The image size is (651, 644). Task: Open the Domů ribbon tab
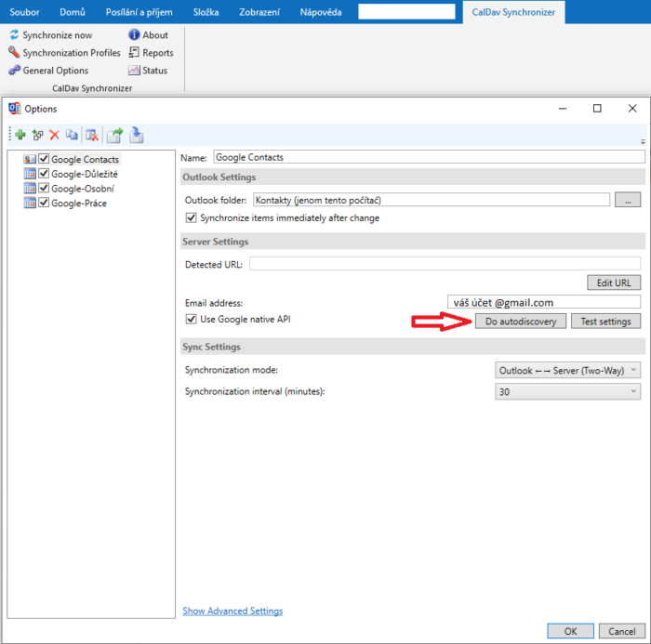[x=73, y=12]
